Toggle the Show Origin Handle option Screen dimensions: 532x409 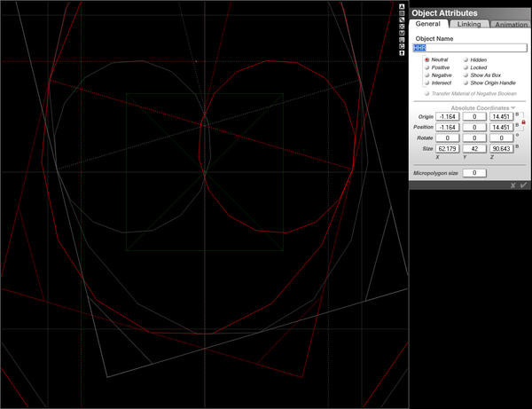(x=465, y=83)
